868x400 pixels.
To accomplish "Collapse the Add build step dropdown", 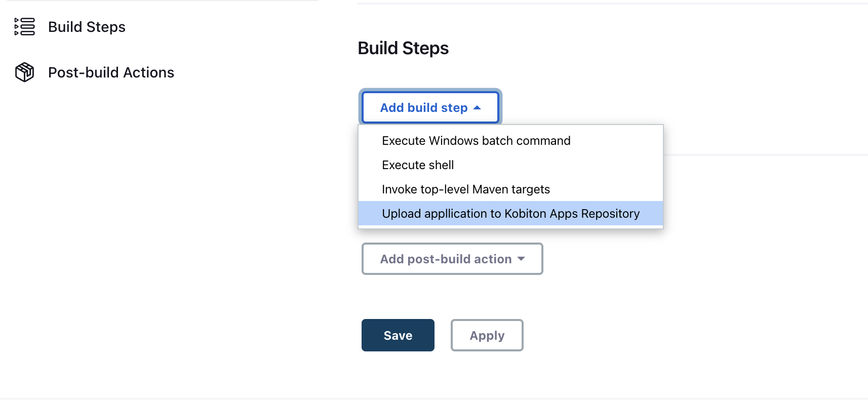I will (430, 107).
